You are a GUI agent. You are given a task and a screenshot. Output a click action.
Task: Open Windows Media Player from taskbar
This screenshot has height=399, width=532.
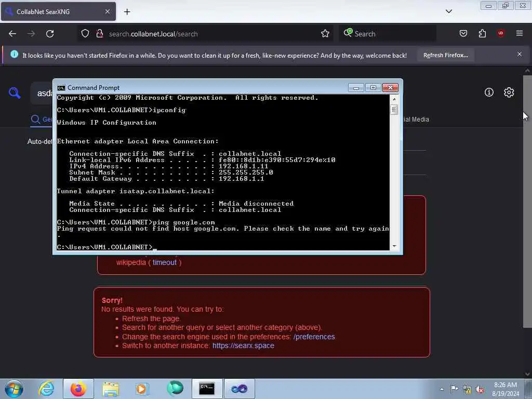142,389
